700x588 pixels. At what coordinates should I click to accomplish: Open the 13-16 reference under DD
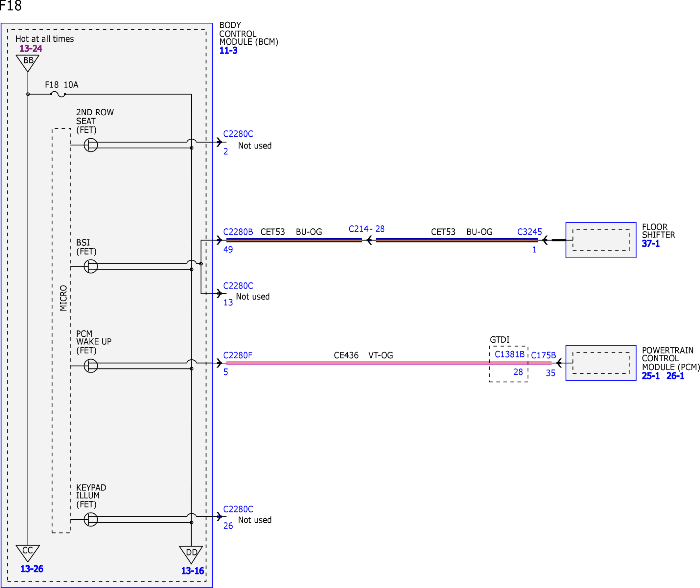tap(193, 571)
